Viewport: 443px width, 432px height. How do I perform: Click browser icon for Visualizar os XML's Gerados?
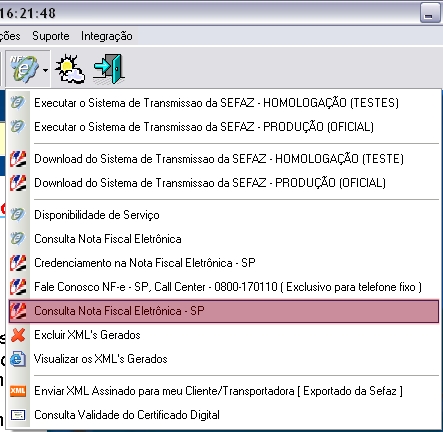click(18, 359)
